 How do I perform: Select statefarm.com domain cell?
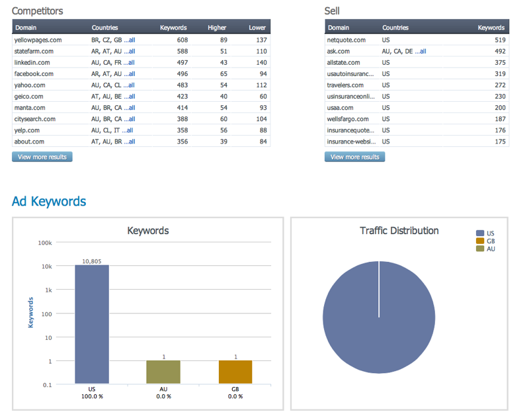pyautogui.click(x=34, y=52)
